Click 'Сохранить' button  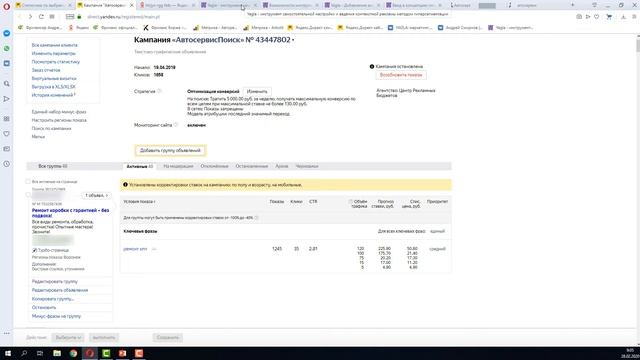click(168, 338)
